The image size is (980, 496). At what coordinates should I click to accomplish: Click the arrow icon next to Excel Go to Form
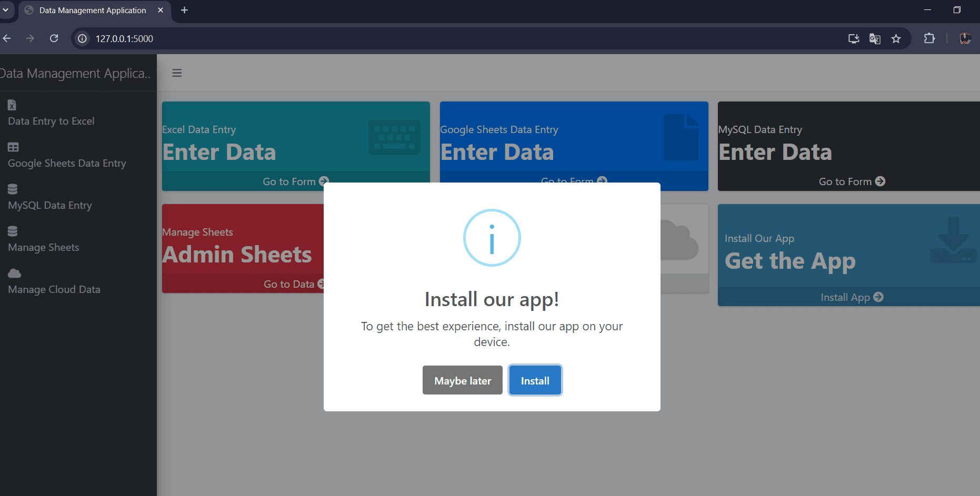pyautogui.click(x=324, y=181)
